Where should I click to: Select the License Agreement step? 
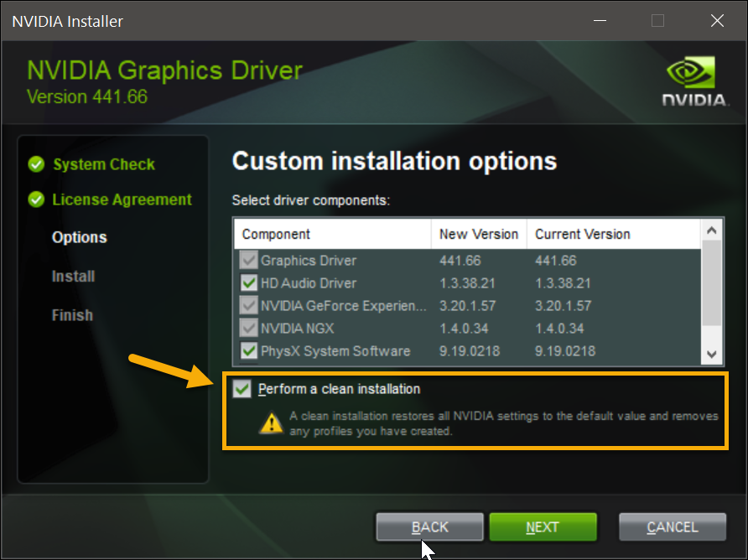(x=122, y=200)
